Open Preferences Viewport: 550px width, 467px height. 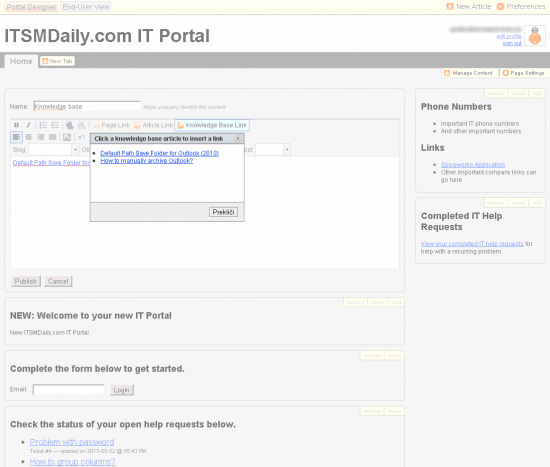coord(521,7)
